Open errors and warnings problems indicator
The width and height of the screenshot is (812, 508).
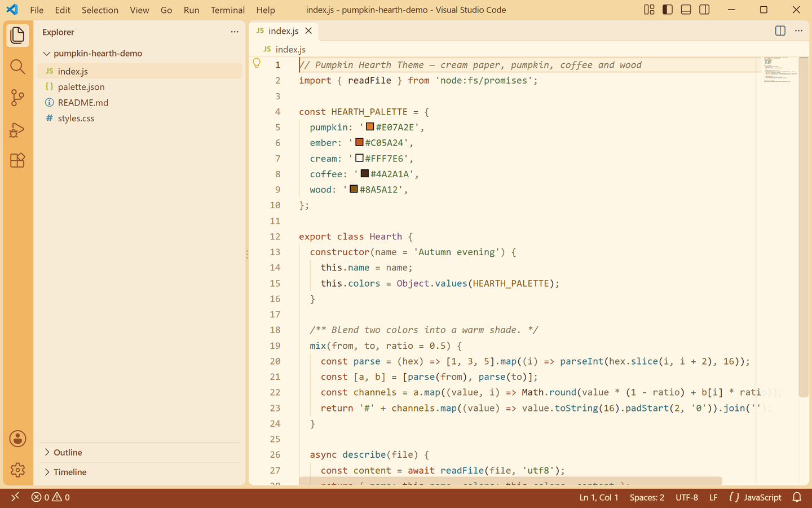click(x=51, y=497)
